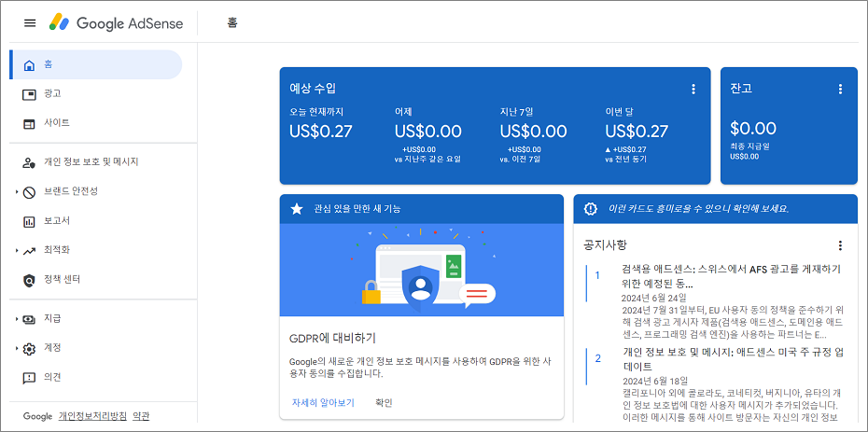The height and width of the screenshot is (432, 868).
Task: Click the star icon by 관심 있을 만한 새 기능
Action: (x=298, y=208)
